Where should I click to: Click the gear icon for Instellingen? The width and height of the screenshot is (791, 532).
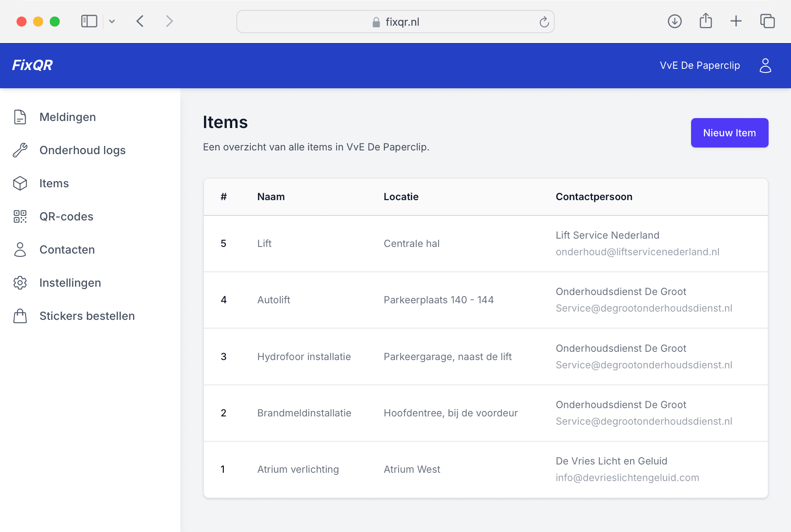click(20, 283)
